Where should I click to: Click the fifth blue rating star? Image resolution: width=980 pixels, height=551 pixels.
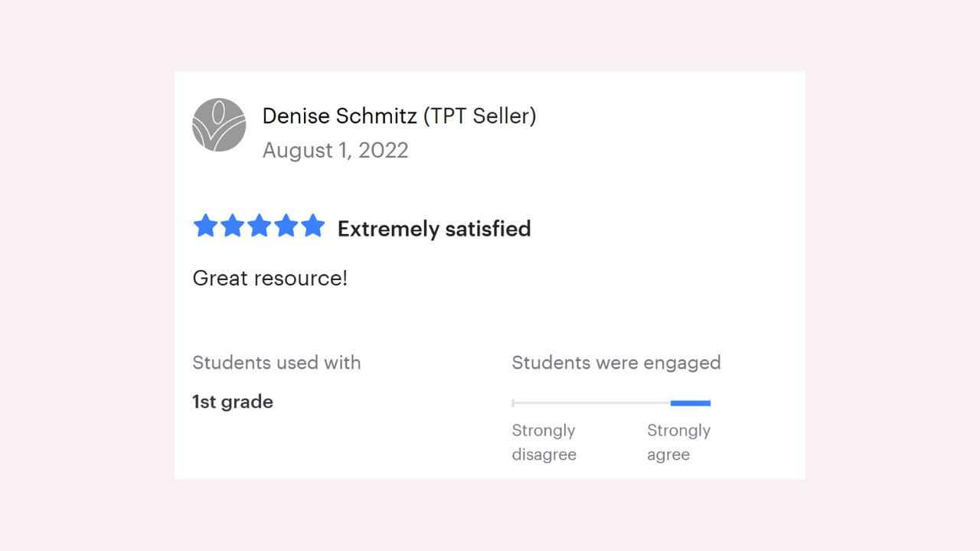[x=312, y=227]
